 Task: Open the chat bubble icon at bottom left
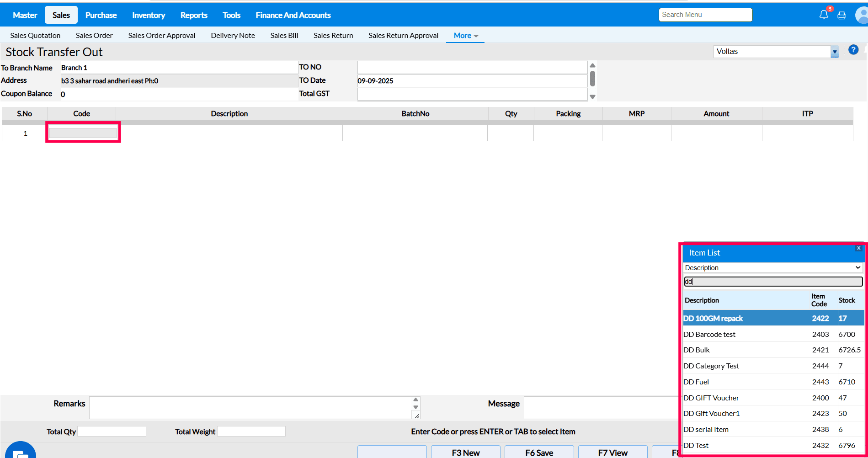(20, 453)
